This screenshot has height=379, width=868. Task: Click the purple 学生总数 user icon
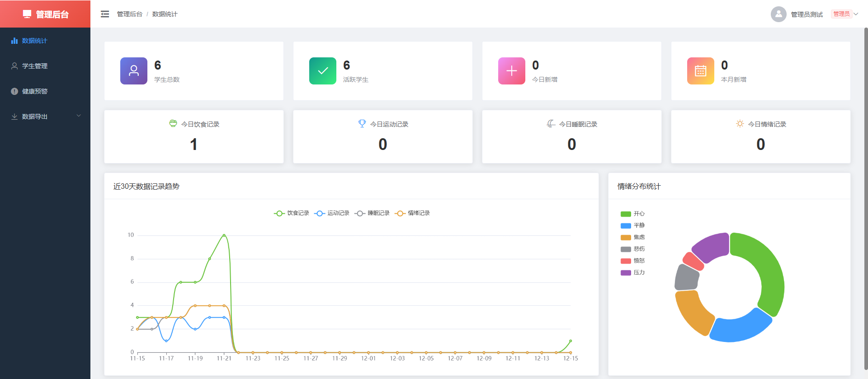pos(134,71)
